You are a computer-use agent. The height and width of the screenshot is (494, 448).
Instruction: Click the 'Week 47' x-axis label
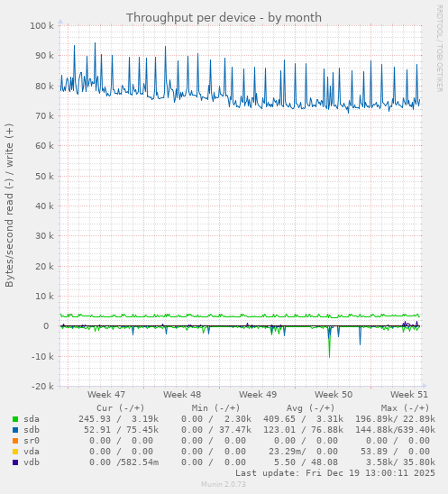point(106,395)
